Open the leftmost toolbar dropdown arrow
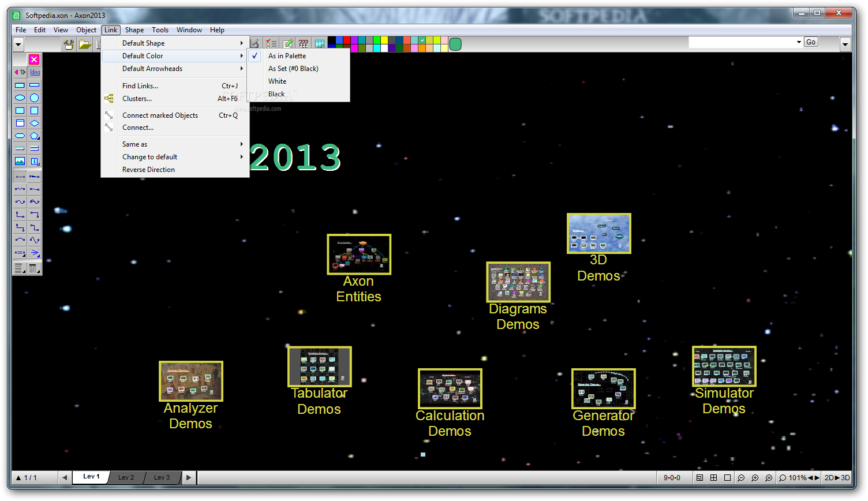This screenshot has height=501, width=868. coord(18,44)
